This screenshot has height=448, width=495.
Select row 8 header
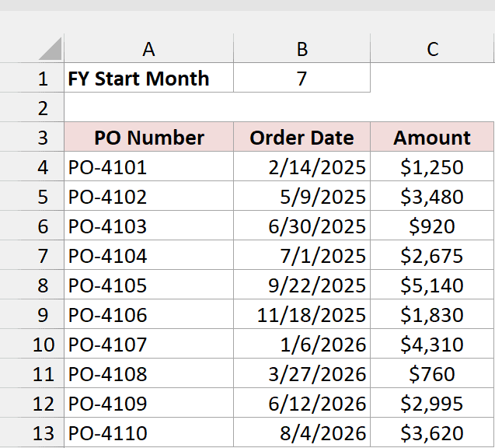[x=32, y=285]
